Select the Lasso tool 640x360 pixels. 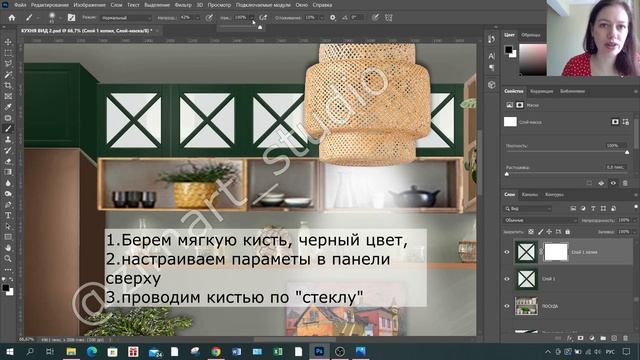coord(8,64)
